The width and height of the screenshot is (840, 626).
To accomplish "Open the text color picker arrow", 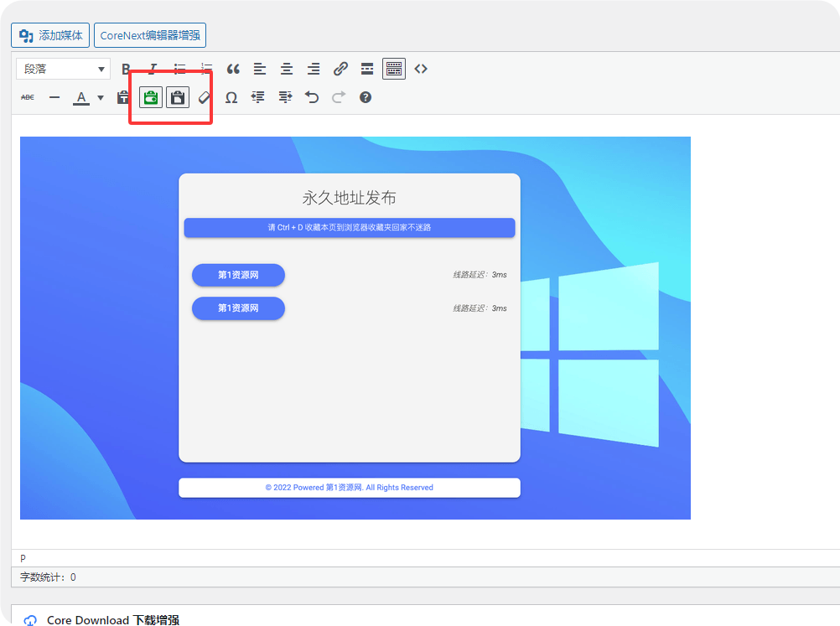I will [x=100, y=97].
